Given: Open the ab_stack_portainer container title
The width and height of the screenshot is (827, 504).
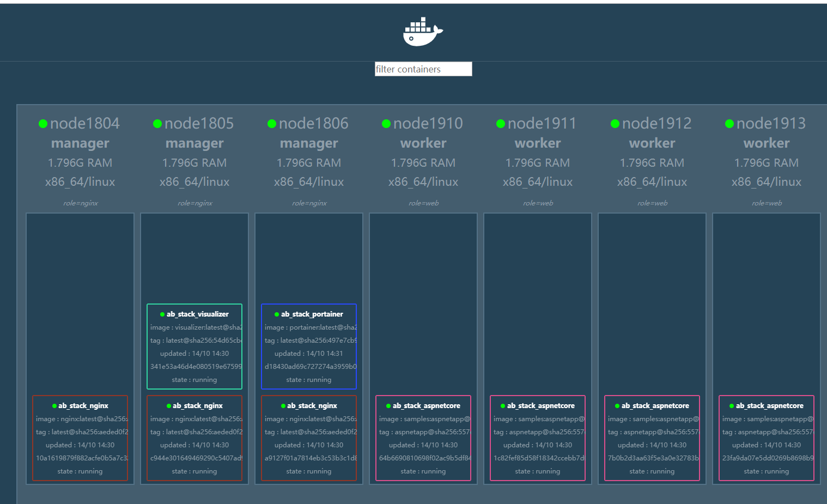Looking at the screenshot, I should [x=312, y=314].
